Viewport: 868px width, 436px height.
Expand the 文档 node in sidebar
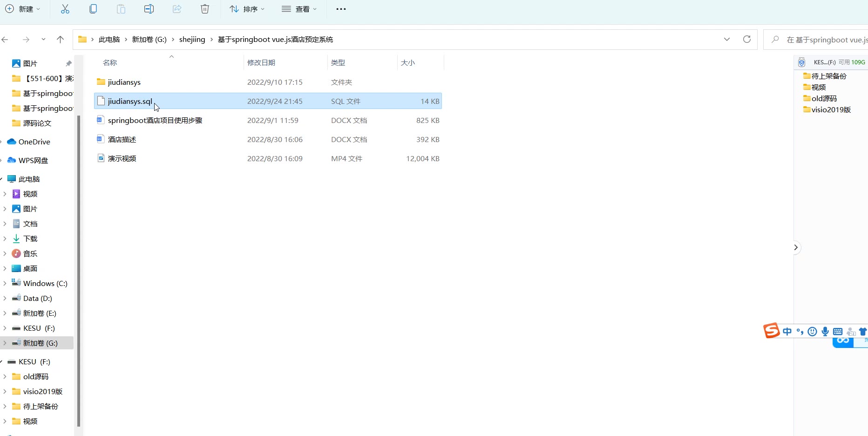5,224
